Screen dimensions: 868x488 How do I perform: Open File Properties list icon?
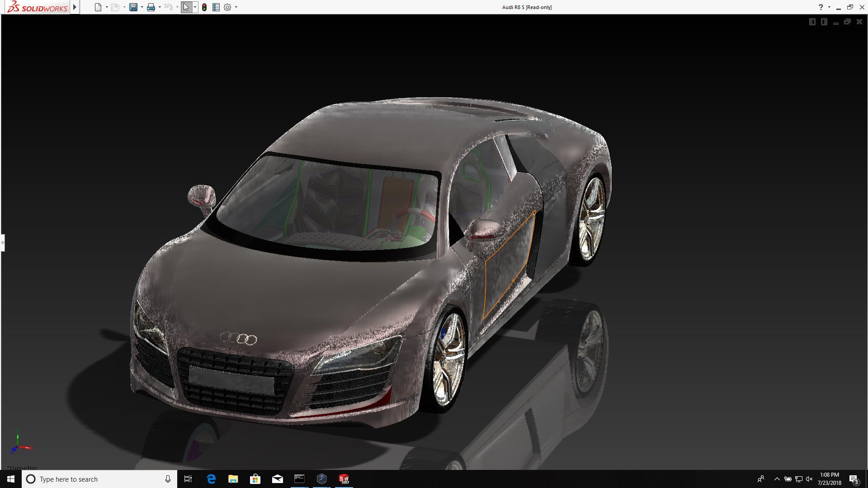click(216, 7)
